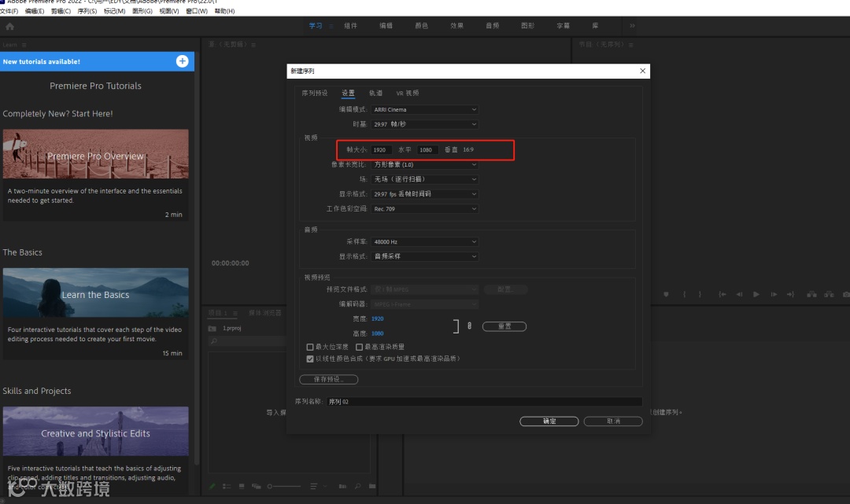This screenshot has width=850, height=504.
Task: Click the 保存预设 button
Action: pyautogui.click(x=328, y=380)
